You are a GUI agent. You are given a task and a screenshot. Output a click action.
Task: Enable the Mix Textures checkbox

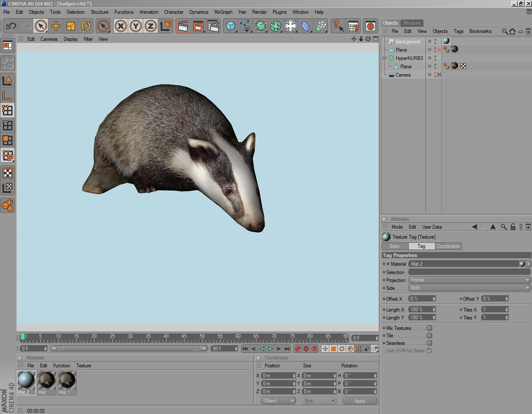click(x=429, y=328)
